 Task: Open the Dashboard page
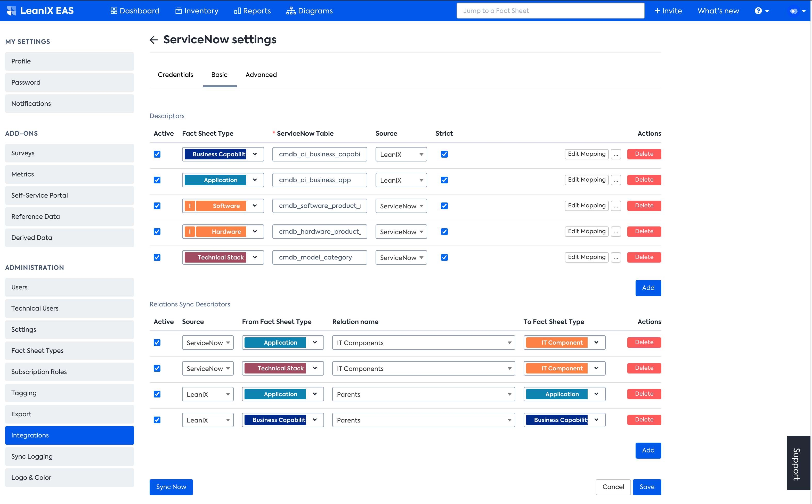[135, 11]
